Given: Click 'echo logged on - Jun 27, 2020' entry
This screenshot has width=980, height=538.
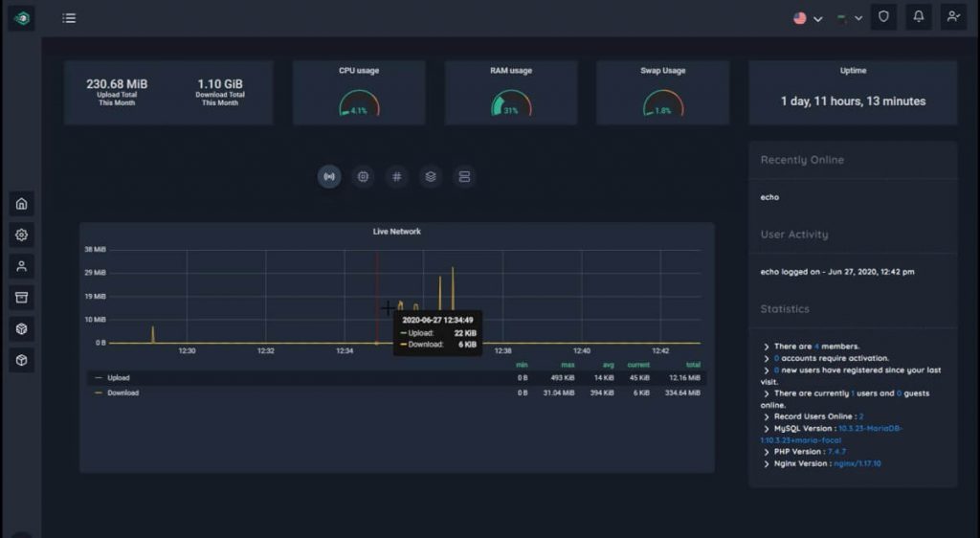Looking at the screenshot, I should click(837, 272).
